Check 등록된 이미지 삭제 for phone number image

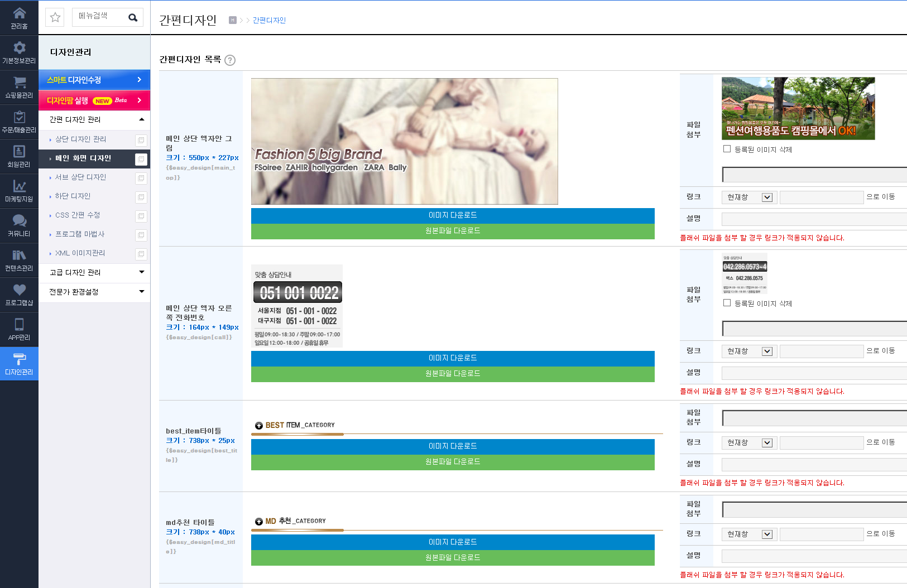pyautogui.click(x=727, y=303)
